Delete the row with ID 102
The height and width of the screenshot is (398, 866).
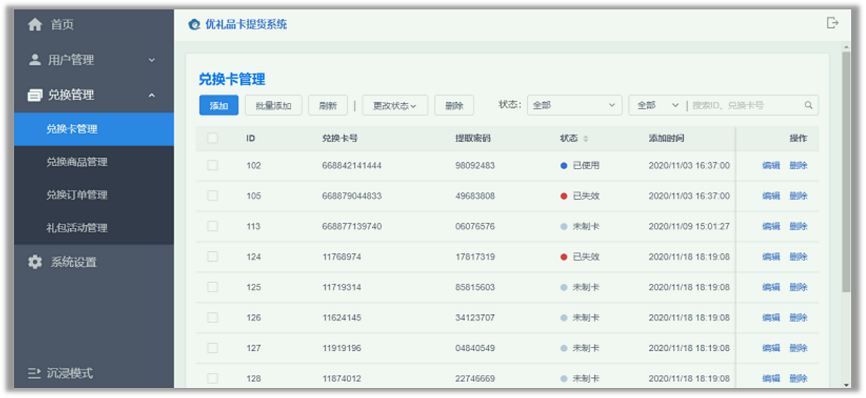[798, 166]
